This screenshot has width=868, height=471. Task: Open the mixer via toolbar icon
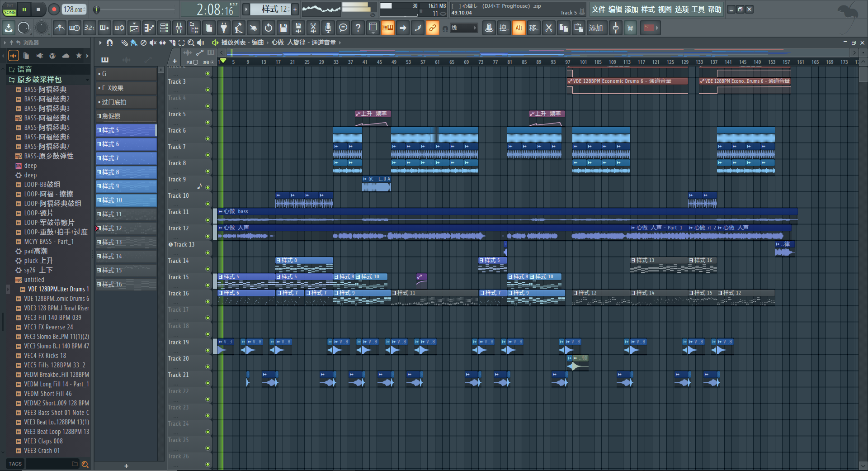tap(179, 28)
